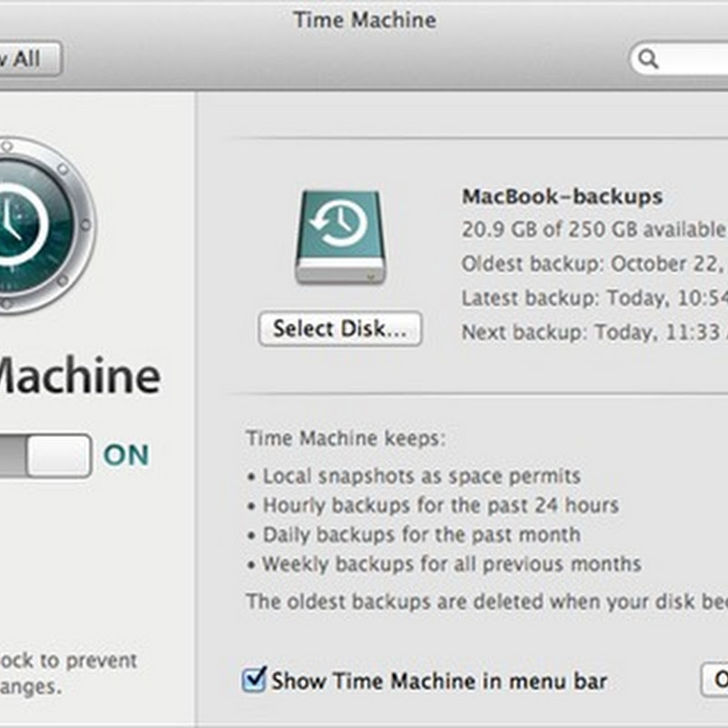Click the Select Disk... button

click(340, 329)
